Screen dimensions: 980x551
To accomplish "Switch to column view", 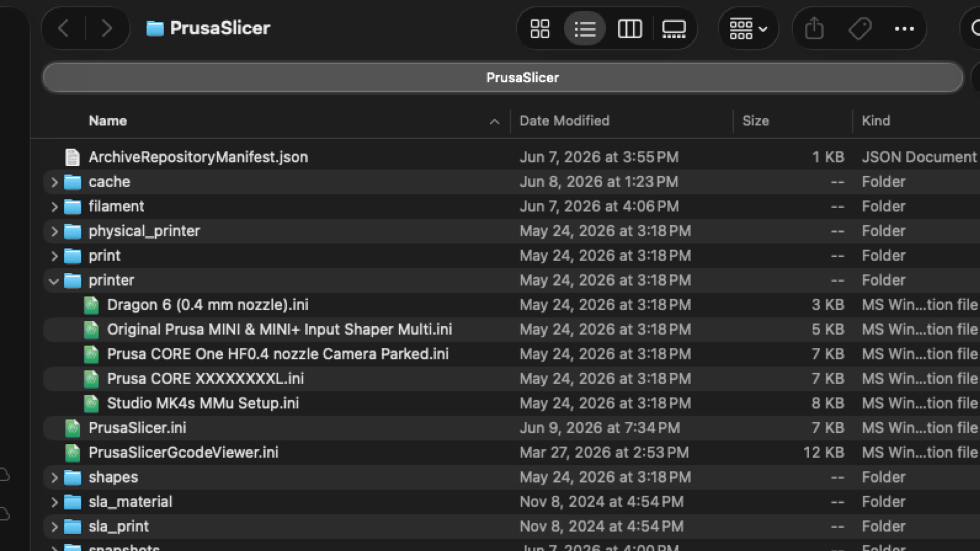I will click(x=630, y=29).
